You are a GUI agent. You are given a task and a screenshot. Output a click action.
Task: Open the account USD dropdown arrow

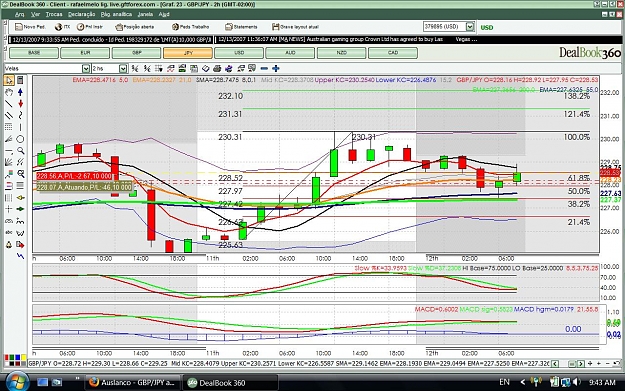point(470,27)
